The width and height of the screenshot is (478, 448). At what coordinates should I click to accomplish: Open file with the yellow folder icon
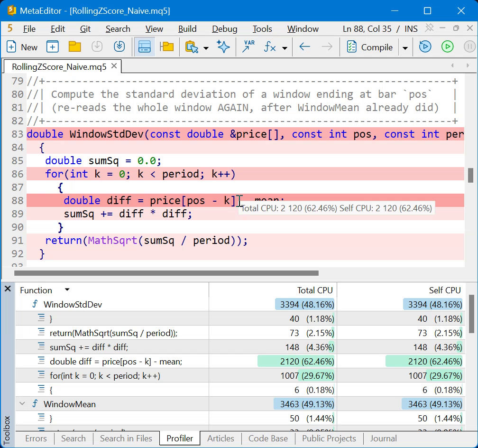click(75, 47)
